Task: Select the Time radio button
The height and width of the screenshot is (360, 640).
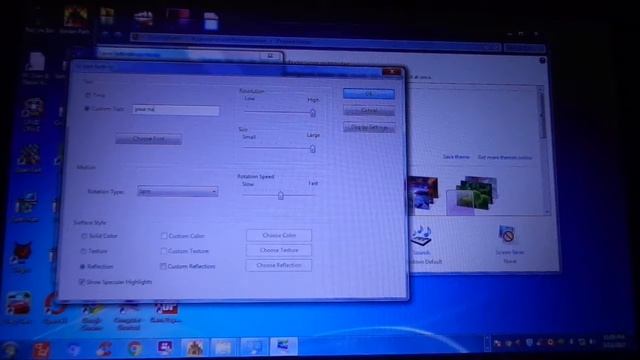Action: [88, 95]
